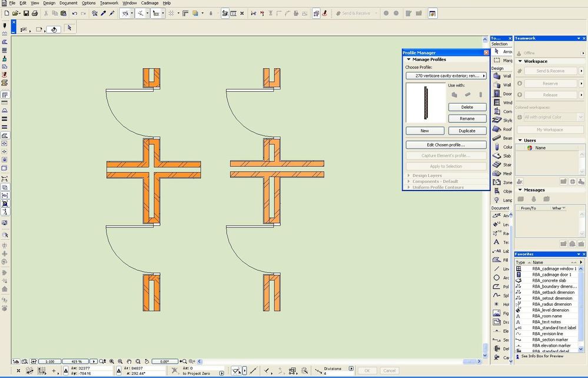Collapse the Workspace section in Teamwork

coord(520,61)
